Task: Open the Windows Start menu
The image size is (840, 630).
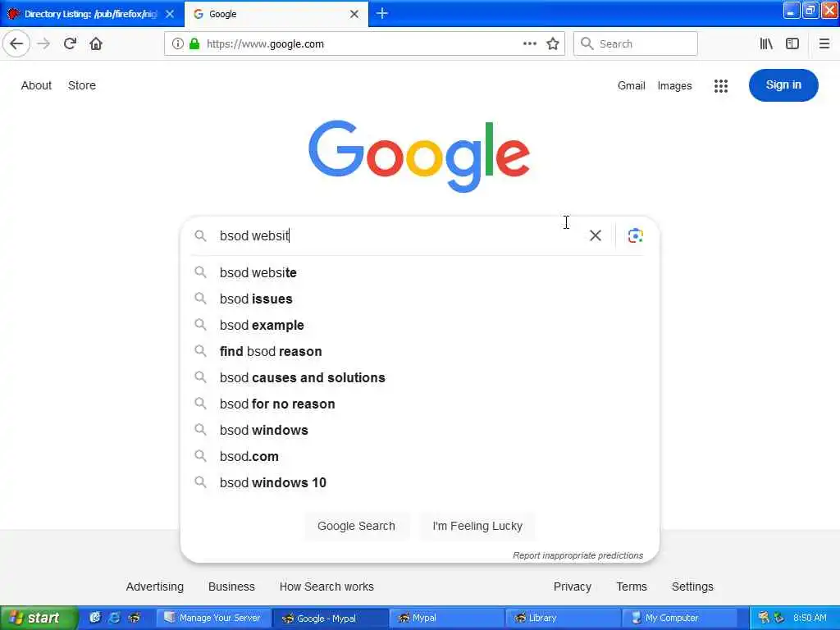Action: click(39, 618)
